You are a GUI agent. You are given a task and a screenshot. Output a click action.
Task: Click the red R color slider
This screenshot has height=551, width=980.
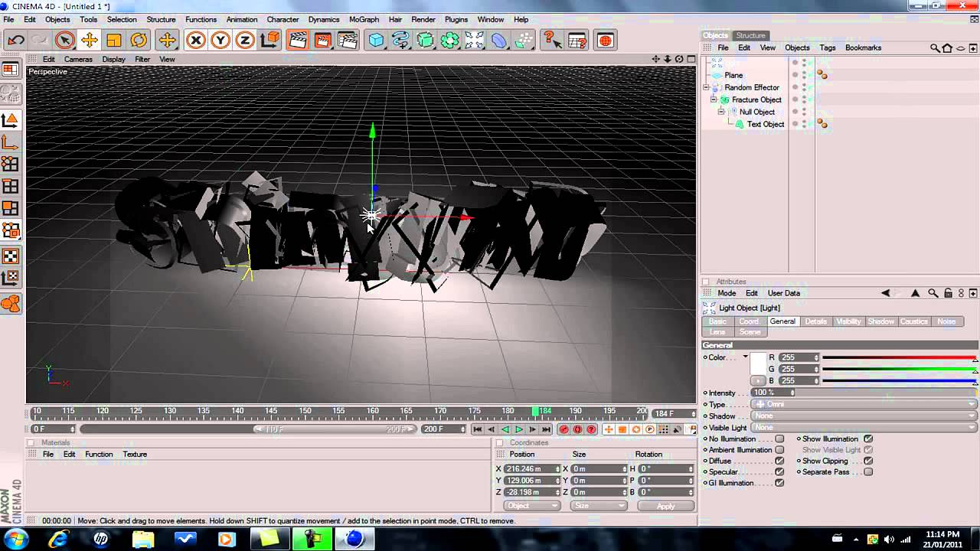click(x=899, y=357)
